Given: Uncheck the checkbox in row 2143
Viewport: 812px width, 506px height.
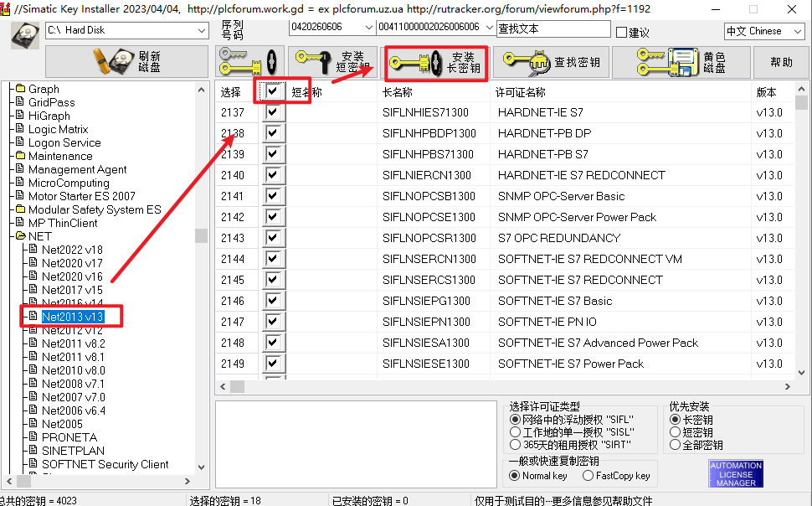Looking at the screenshot, I should 273,237.
